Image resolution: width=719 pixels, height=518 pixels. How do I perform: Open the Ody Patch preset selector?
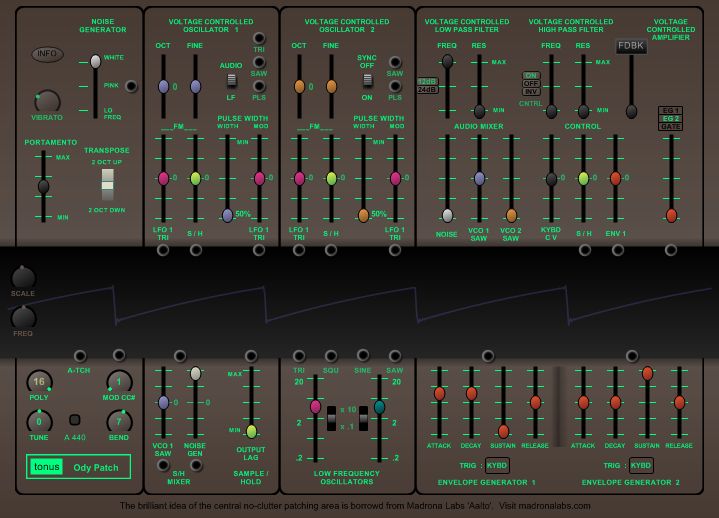(x=96, y=468)
